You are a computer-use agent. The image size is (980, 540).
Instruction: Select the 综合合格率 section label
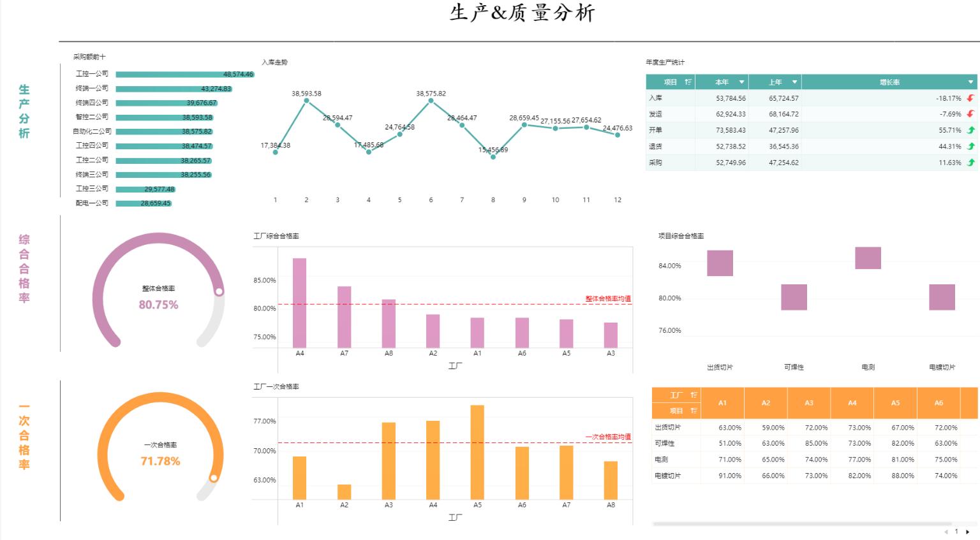coord(23,270)
